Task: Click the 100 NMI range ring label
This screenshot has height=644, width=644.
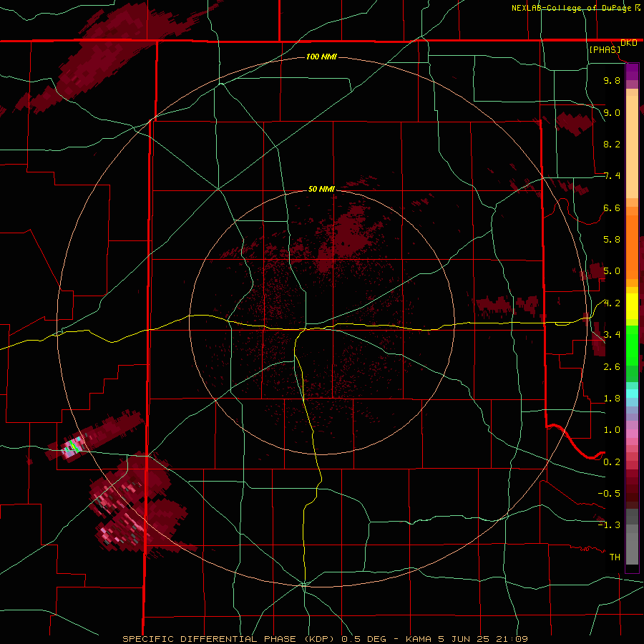Action: tap(321, 57)
